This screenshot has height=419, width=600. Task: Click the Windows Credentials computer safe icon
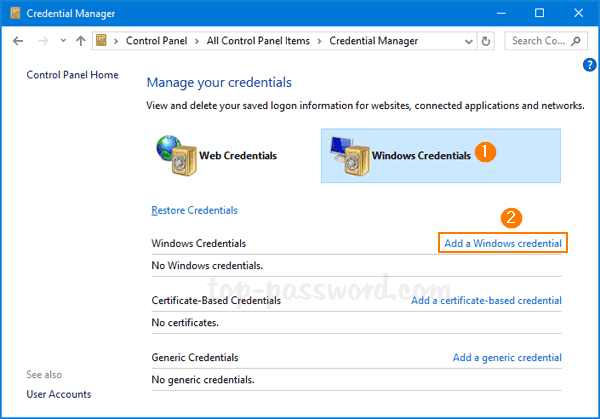(348, 157)
